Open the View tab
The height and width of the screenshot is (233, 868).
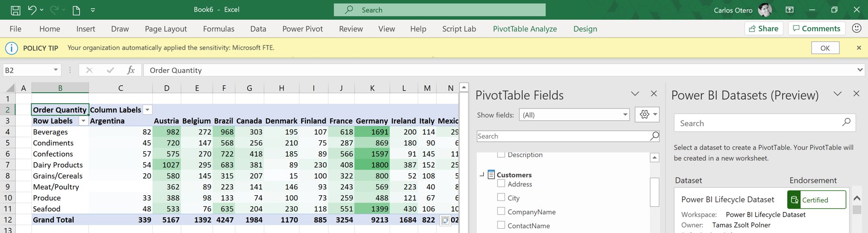[x=387, y=29]
